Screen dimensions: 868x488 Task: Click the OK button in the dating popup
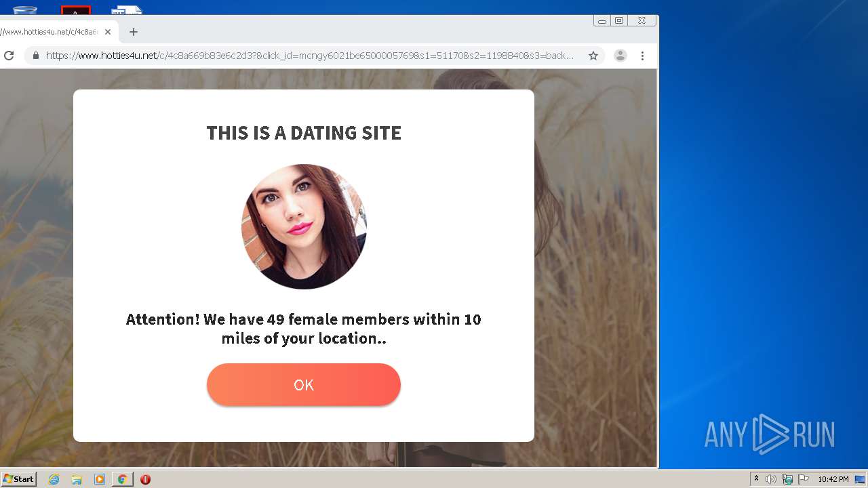(x=304, y=385)
